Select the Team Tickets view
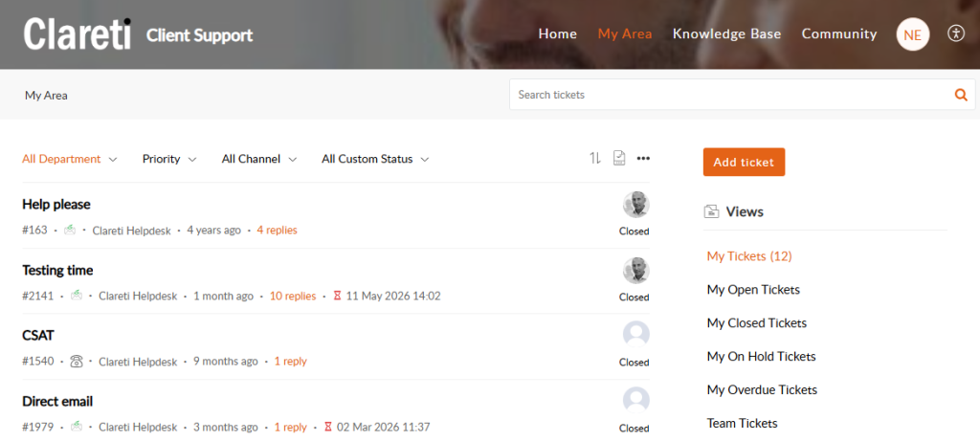Image resolution: width=980 pixels, height=441 pixels. [x=742, y=423]
